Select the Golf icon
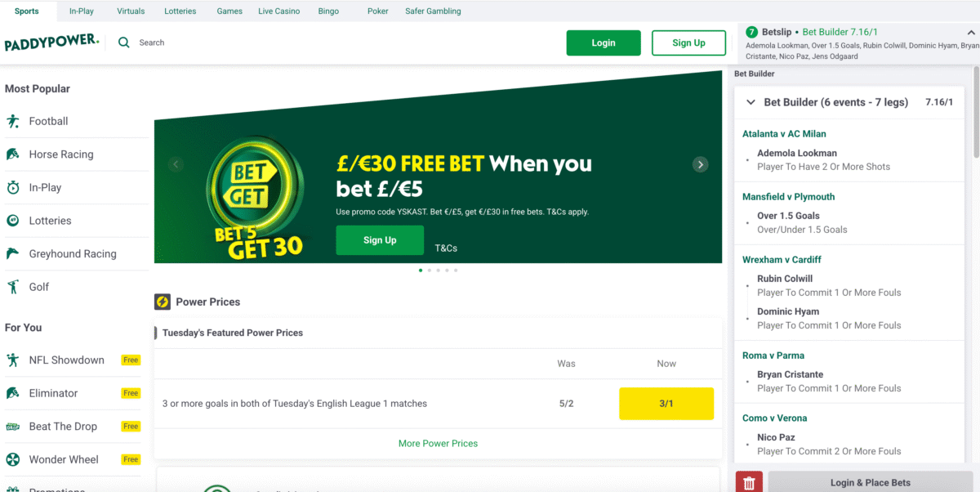Screen dimensions: 980x492 click(13, 287)
